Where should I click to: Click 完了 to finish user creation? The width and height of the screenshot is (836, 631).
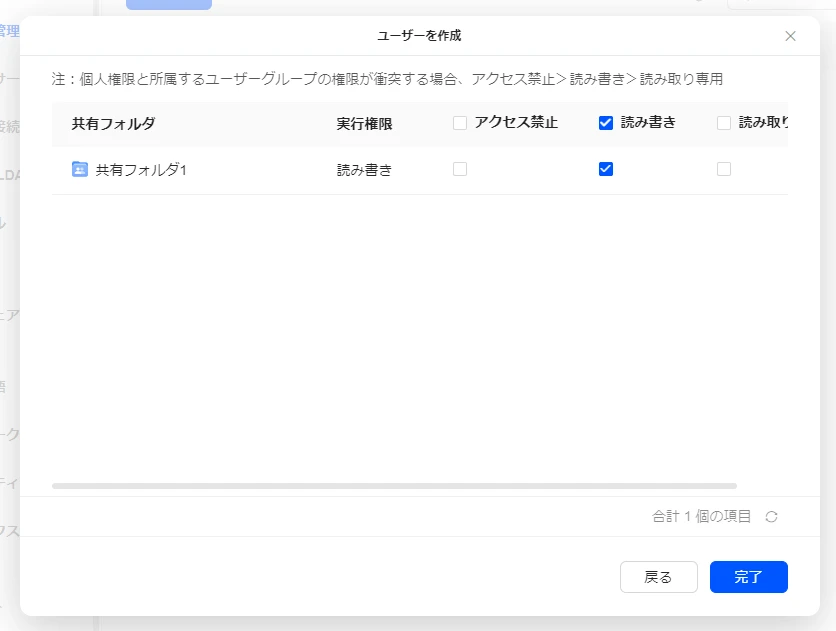[748, 577]
